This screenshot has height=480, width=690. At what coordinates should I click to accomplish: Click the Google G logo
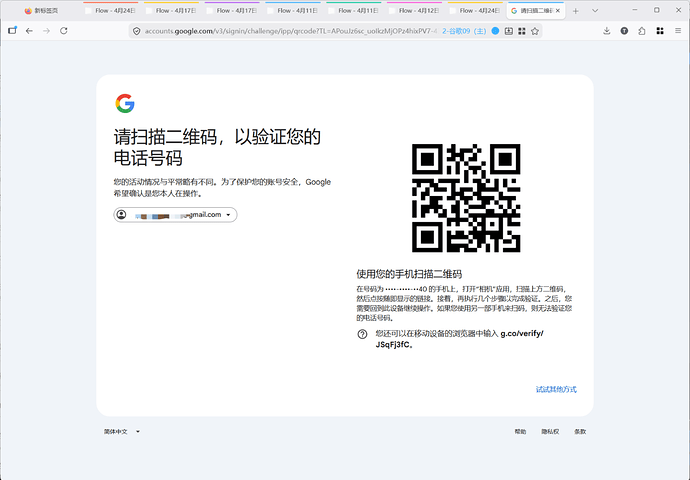[125, 103]
